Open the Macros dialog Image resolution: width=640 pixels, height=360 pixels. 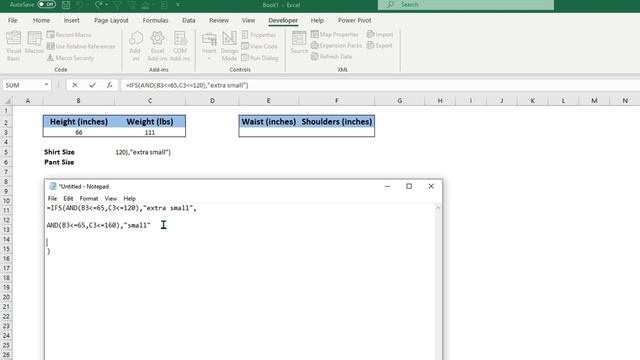tap(34, 43)
